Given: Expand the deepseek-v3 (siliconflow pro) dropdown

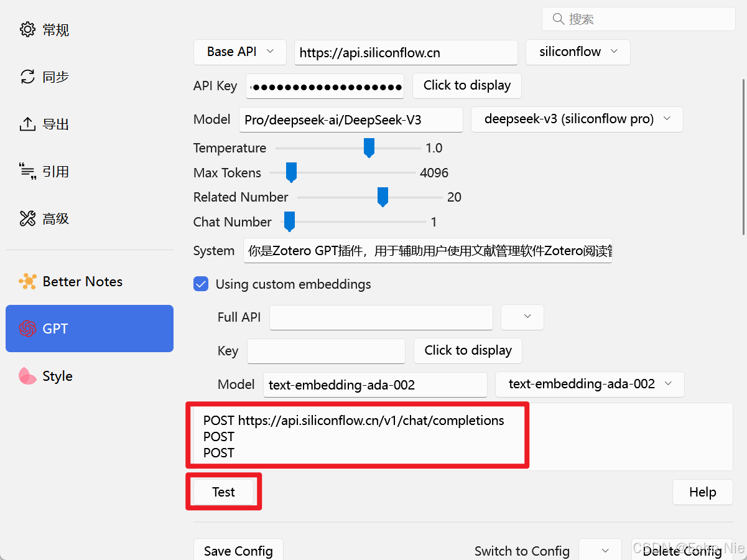Looking at the screenshot, I should tap(577, 119).
